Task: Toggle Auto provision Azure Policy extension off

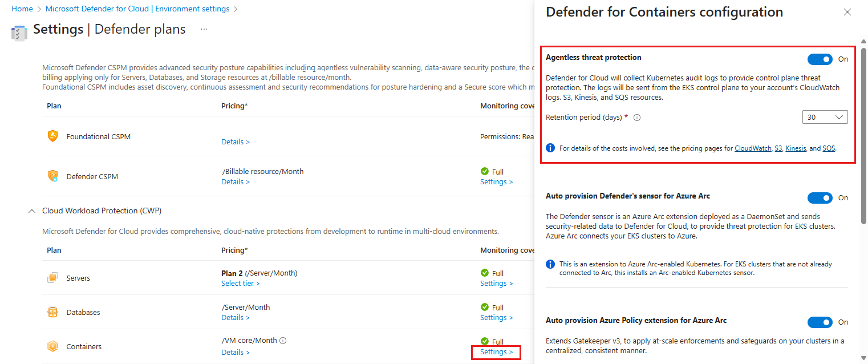Action: pyautogui.click(x=820, y=322)
